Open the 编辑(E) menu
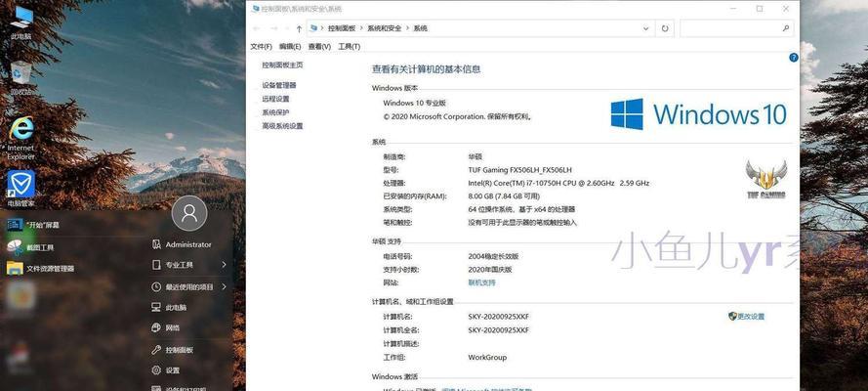The image size is (868, 391). tap(290, 47)
